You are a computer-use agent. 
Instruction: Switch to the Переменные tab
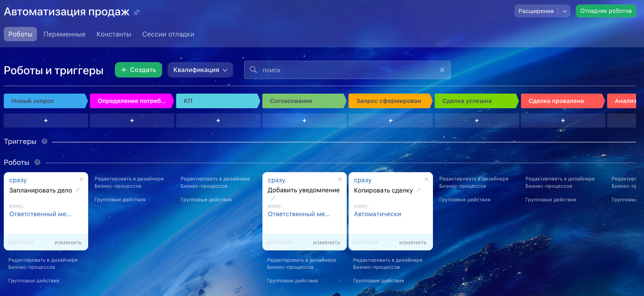(64, 34)
